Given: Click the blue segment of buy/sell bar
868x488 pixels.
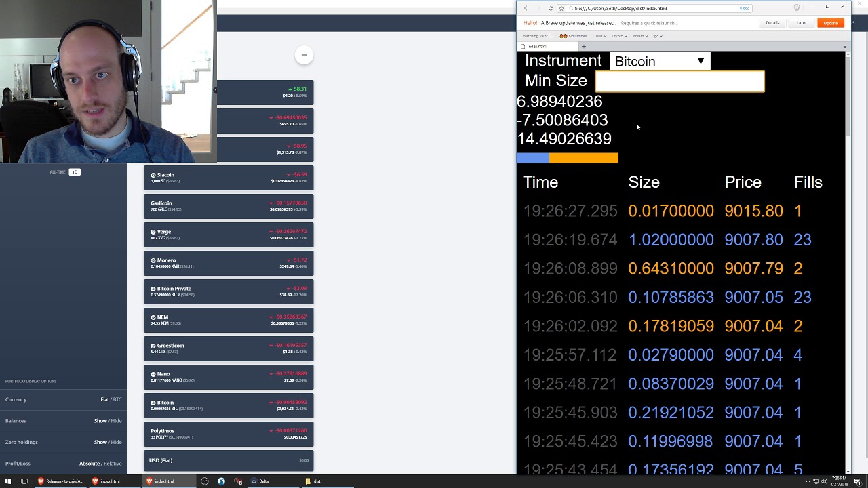Looking at the screenshot, I should [x=533, y=158].
